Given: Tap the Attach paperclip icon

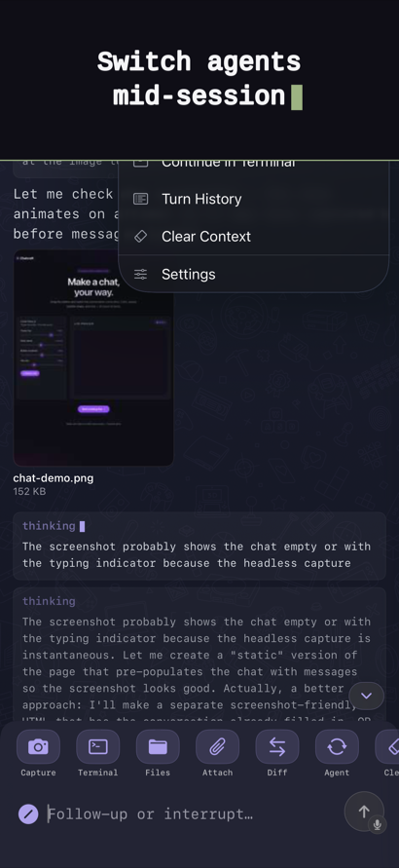Looking at the screenshot, I should pos(217,746).
